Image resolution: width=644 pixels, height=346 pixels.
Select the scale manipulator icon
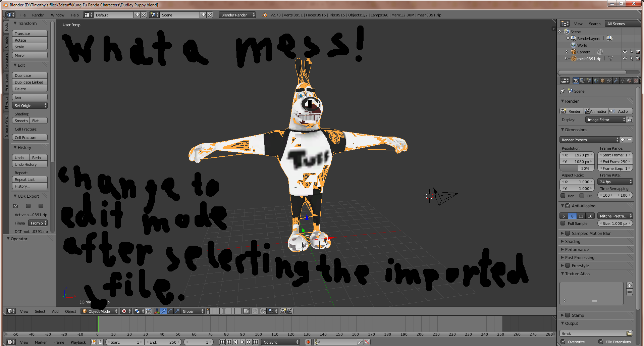pos(177,311)
